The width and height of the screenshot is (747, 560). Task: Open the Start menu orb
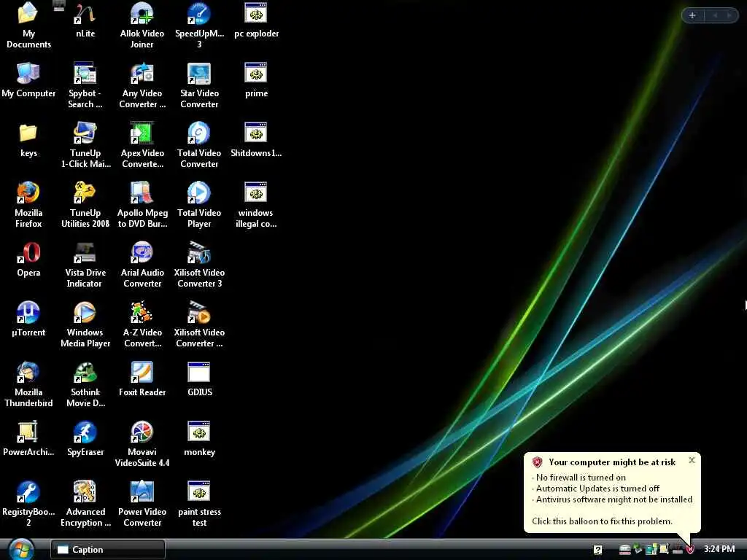pos(21,550)
